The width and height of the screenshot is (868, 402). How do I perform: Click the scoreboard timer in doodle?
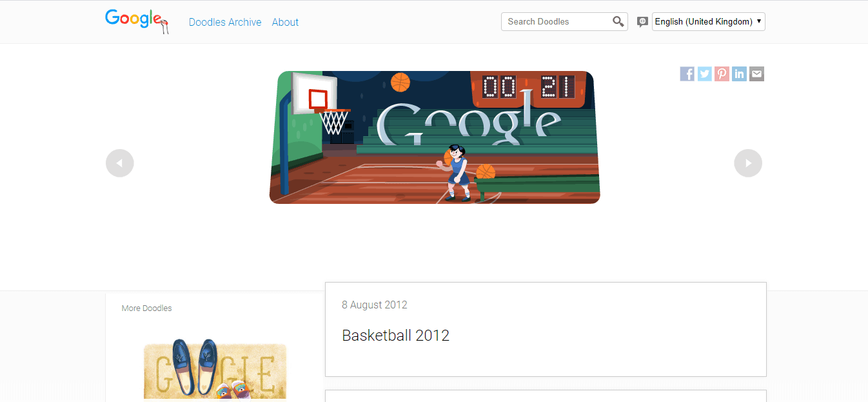[529, 87]
